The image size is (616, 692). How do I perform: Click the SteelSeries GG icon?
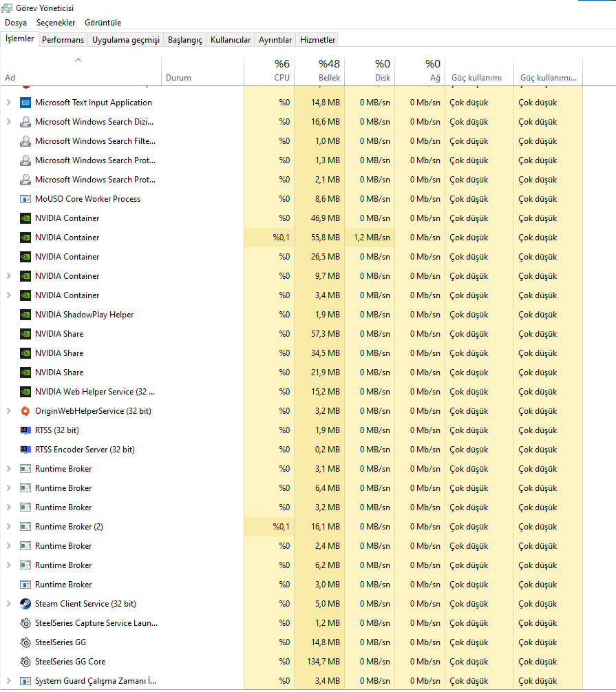coord(25,642)
